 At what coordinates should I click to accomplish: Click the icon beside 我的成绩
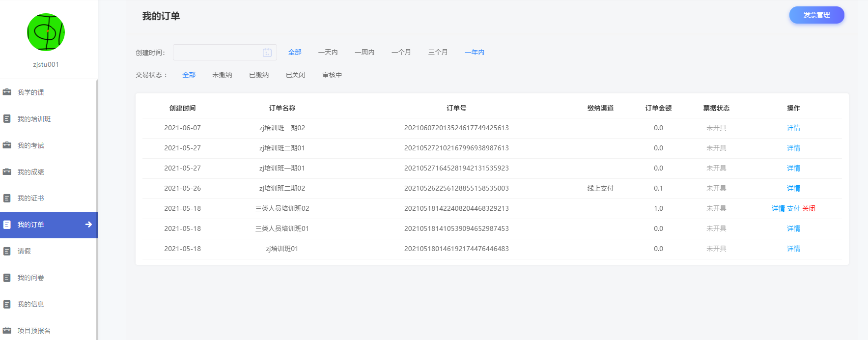7,172
